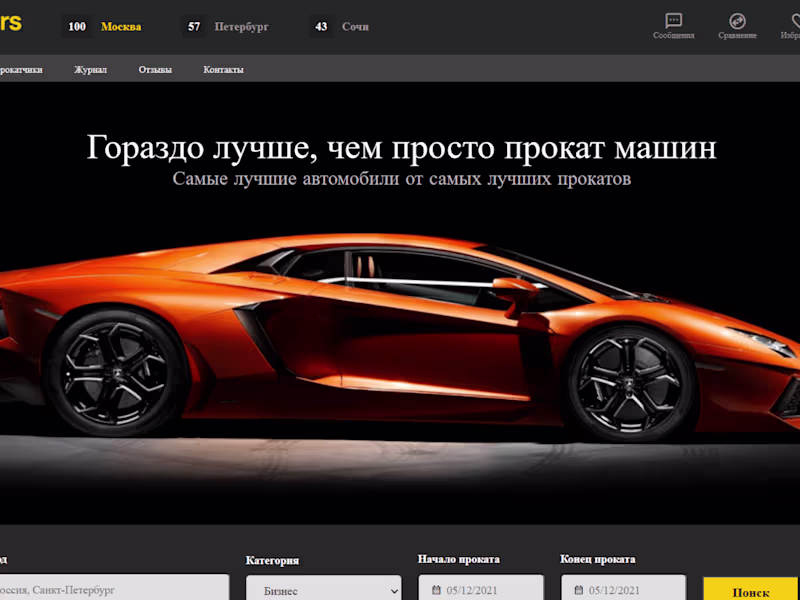Go to the Контакты section
800x600 pixels.
point(224,69)
